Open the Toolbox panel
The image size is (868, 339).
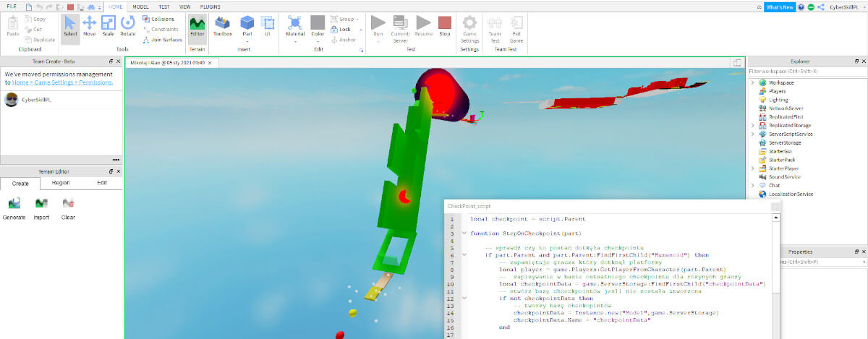tap(222, 26)
